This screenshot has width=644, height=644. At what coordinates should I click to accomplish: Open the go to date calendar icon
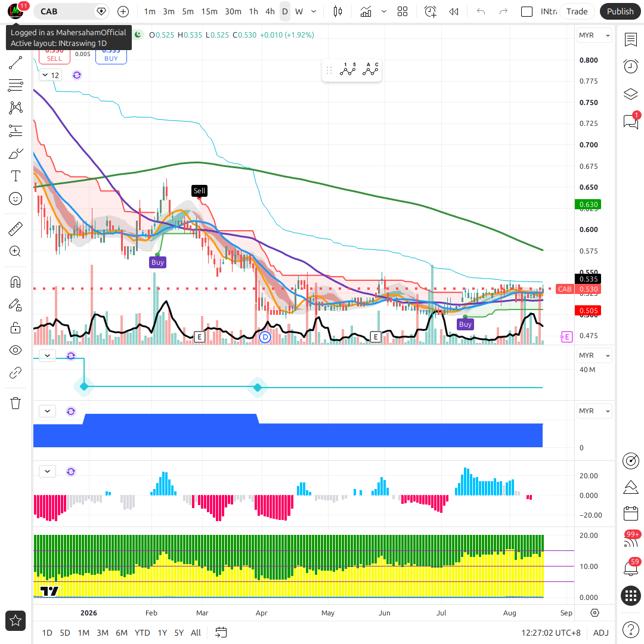coord(221,633)
